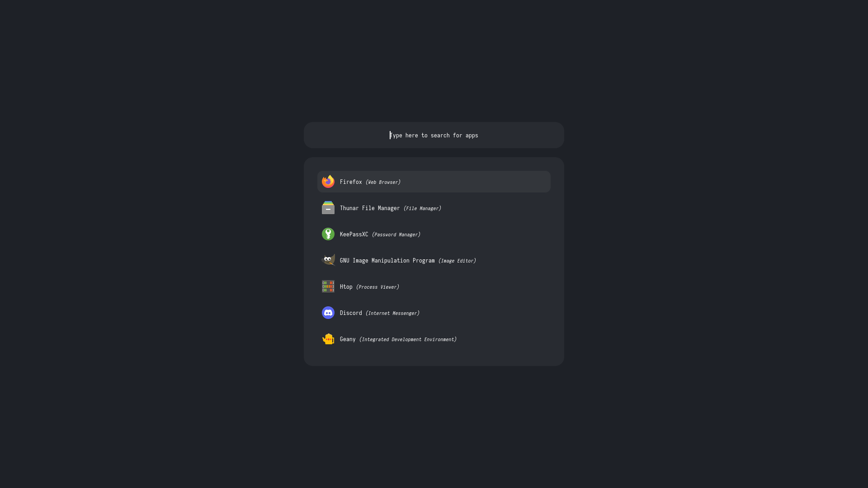Choose the GNU Image Manipulation Program entry
Viewport: 868px width, 488px height.
[x=387, y=261]
